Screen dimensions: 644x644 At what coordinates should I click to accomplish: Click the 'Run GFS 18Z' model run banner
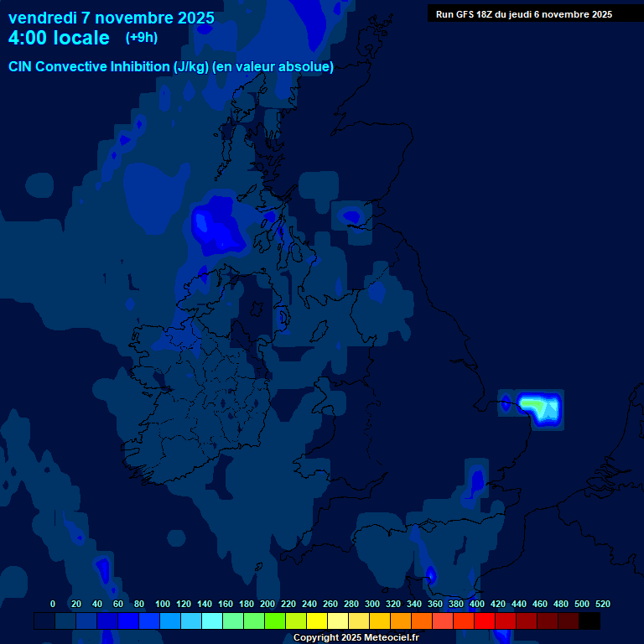click(523, 14)
